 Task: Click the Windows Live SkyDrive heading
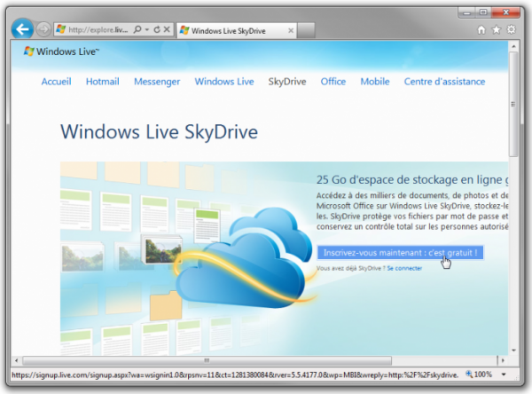pyautogui.click(x=159, y=132)
